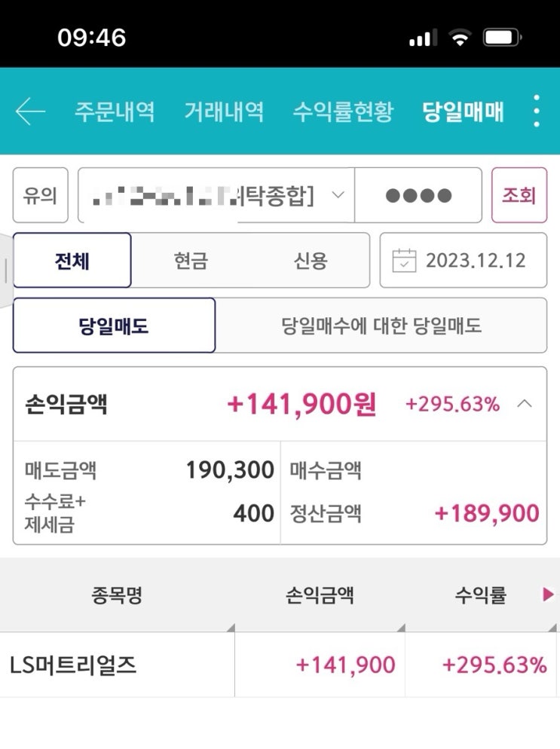This screenshot has height=749, width=560.
Task: Switch to 주문내역 tab
Action: coord(115,112)
